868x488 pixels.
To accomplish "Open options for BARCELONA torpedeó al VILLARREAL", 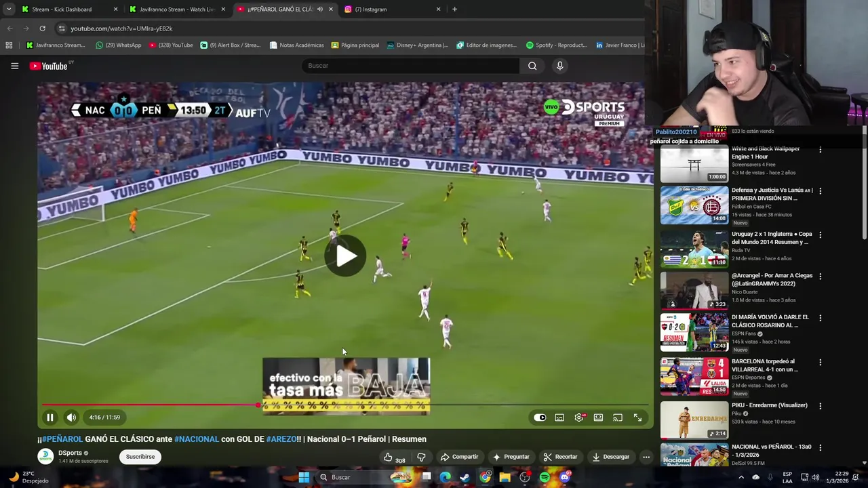I will point(820,362).
